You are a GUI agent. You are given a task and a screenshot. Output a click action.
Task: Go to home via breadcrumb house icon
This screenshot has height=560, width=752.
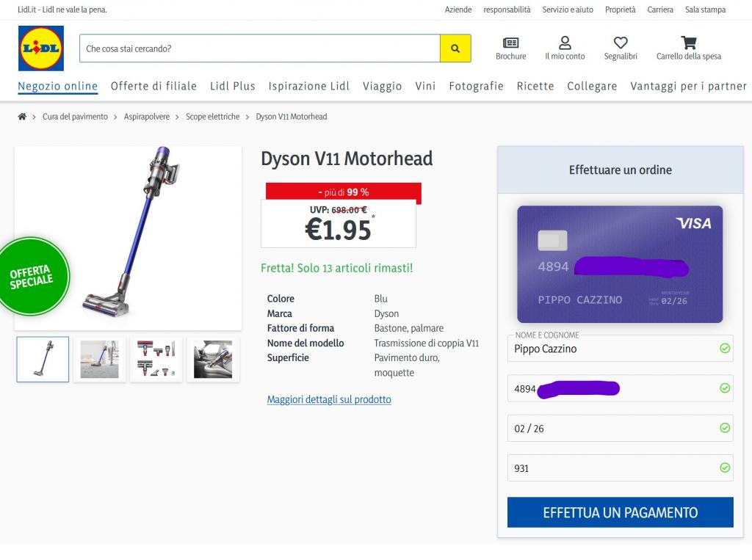[22, 117]
